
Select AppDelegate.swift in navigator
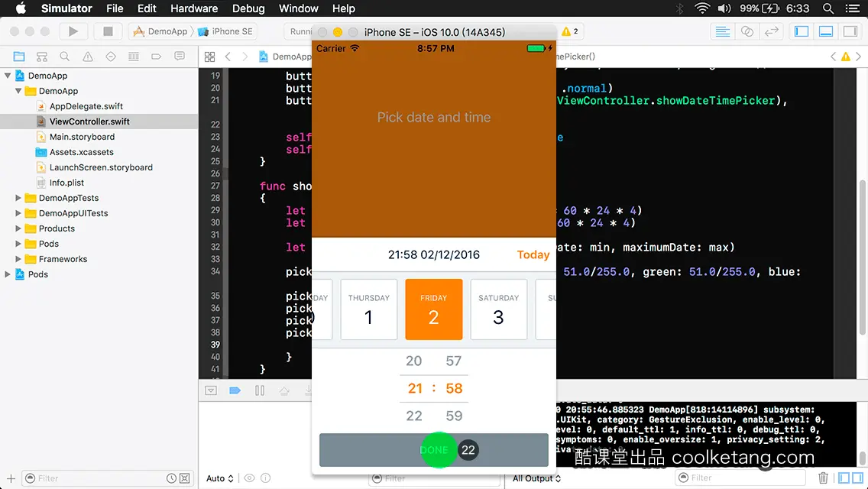tap(86, 106)
